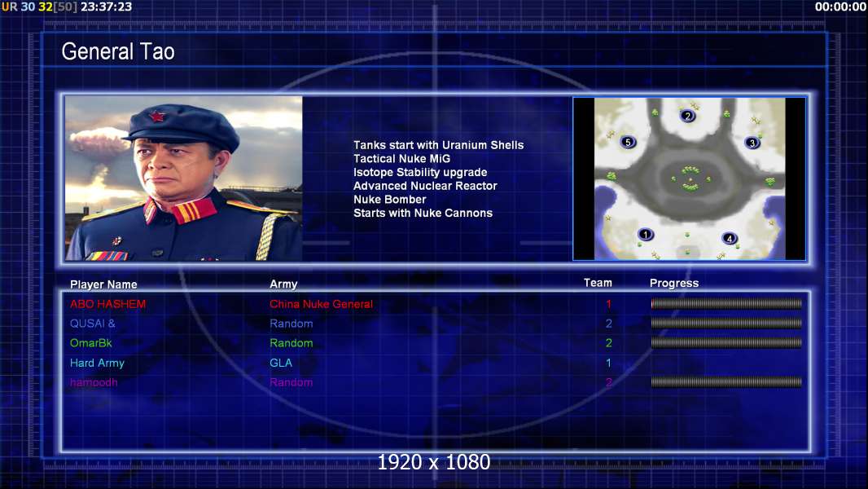Select player name Hard Army
This screenshot has height=489, width=868.
click(97, 363)
